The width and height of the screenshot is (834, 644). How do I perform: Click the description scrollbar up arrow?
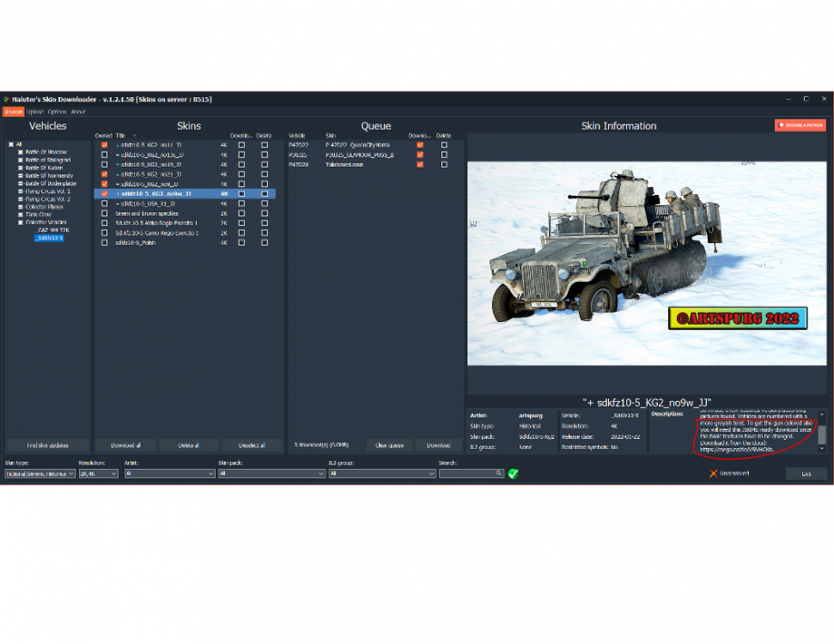[x=822, y=414]
